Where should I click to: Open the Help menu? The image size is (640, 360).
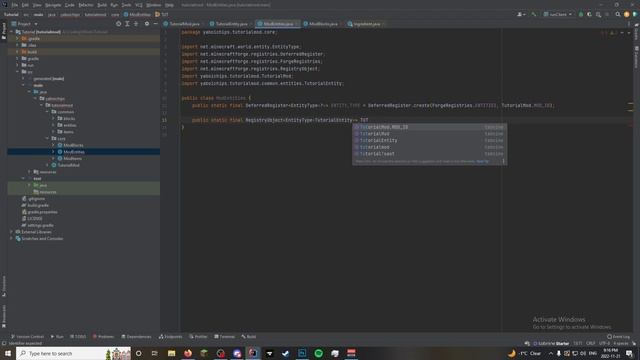169,5
